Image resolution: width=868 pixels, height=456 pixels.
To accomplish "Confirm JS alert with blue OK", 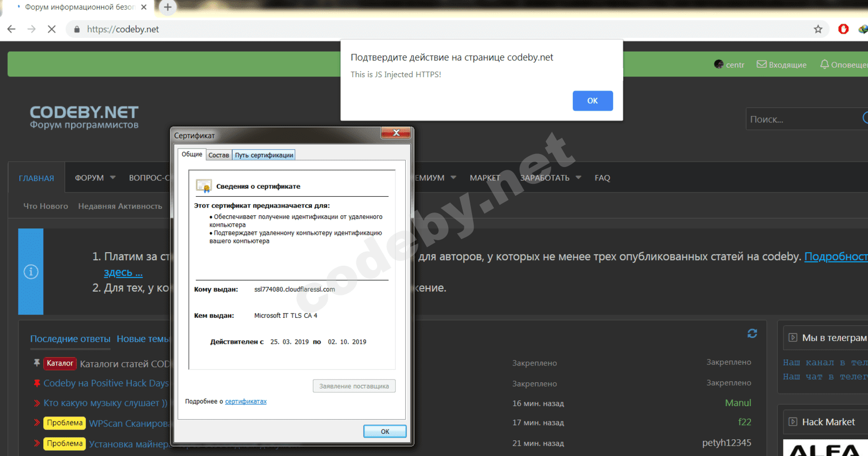I will (592, 101).
